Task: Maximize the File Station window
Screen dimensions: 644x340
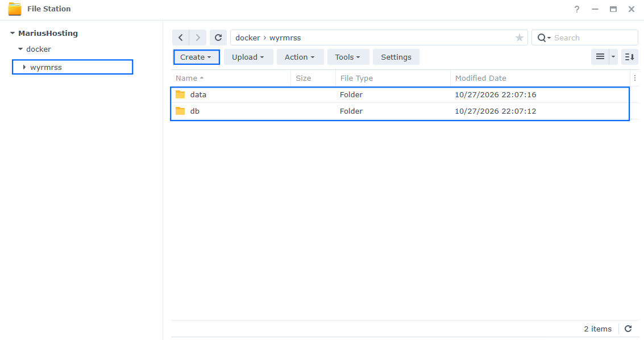Action: [x=613, y=9]
